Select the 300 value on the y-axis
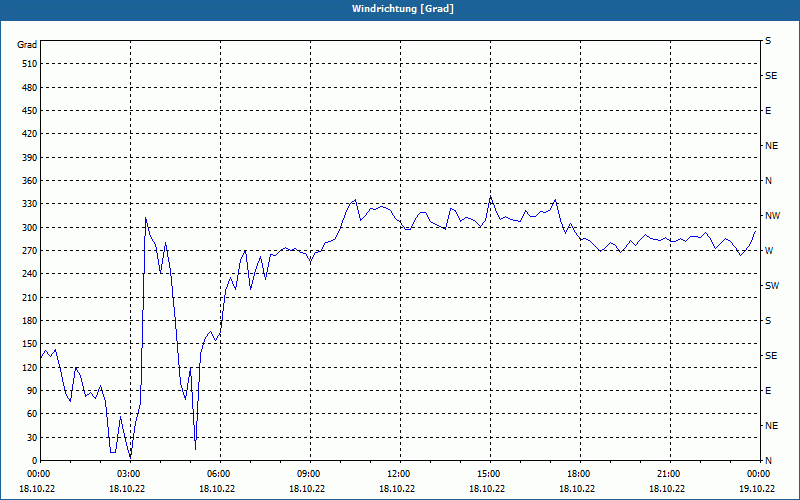 coord(30,228)
